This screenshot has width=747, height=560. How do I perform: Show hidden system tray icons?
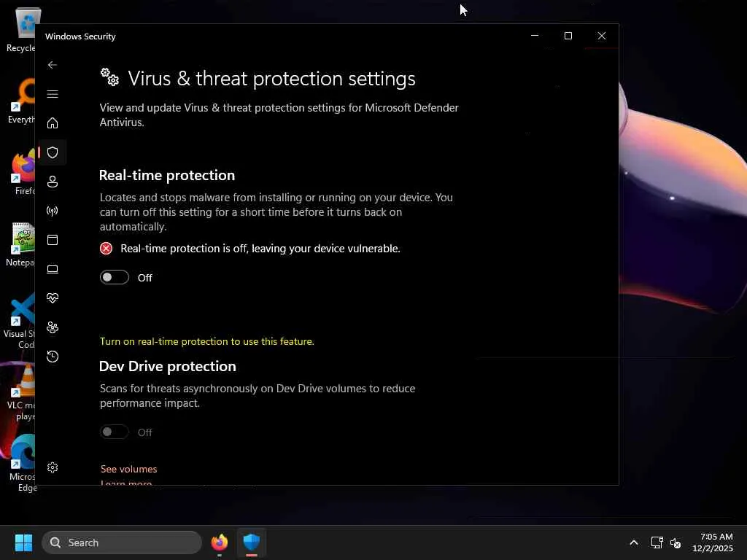coord(634,542)
